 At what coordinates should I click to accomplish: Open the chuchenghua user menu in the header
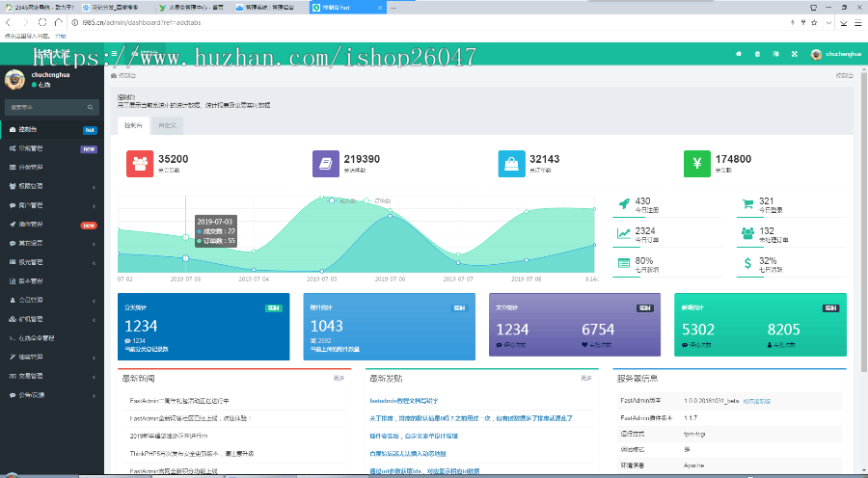(x=836, y=54)
